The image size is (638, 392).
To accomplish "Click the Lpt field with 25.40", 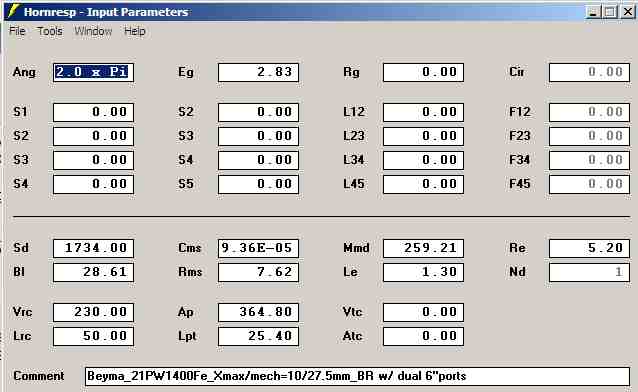I will click(x=258, y=337).
